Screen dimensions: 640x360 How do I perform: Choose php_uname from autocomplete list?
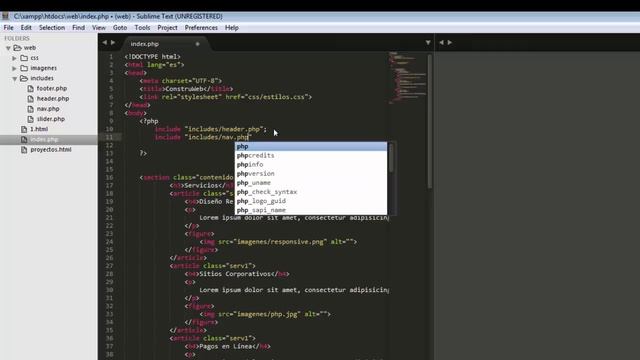click(311, 183)
